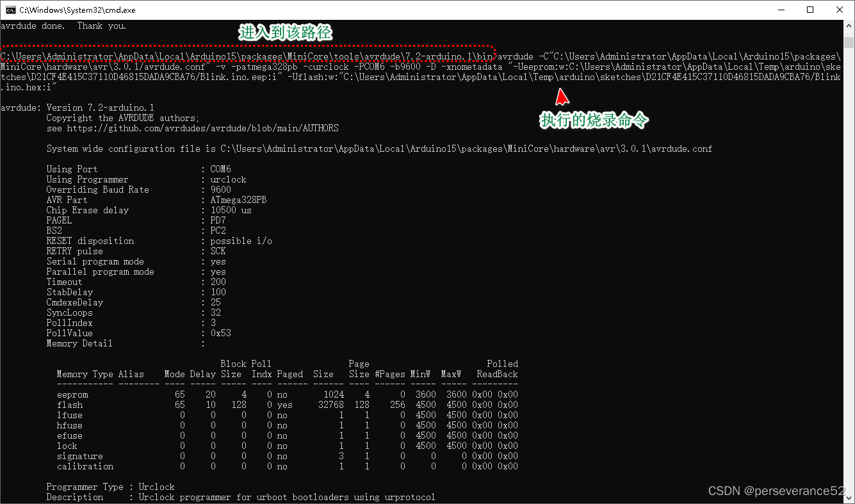The width and height of the screenshot is (855, 504).
Task: Close the cmd.exe window
Action: tap(840, 10)
